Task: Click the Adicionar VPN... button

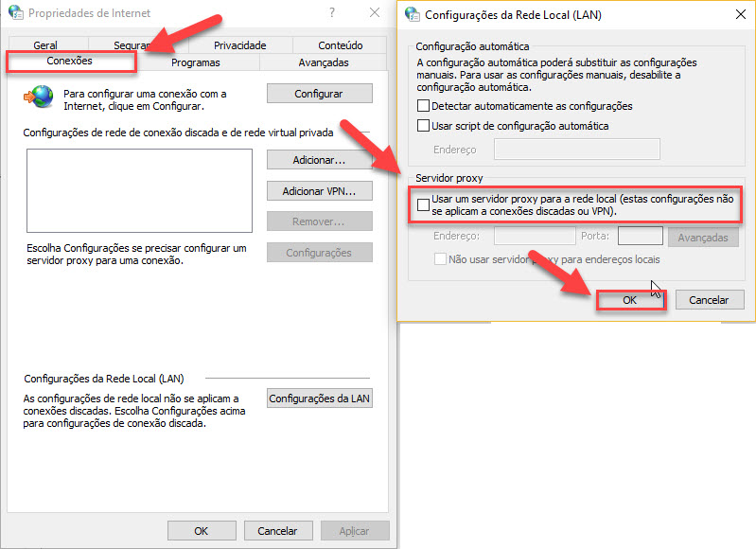Action: click(x=319, y=191)
